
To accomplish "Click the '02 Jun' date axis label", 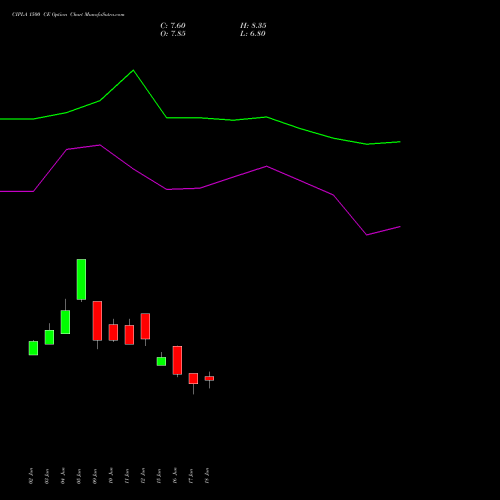I will coord(31,476).
